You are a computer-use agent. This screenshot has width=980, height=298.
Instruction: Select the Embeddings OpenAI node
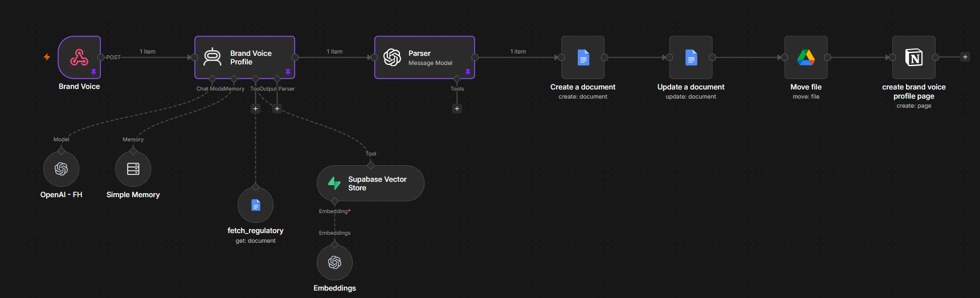coord(334,262)
